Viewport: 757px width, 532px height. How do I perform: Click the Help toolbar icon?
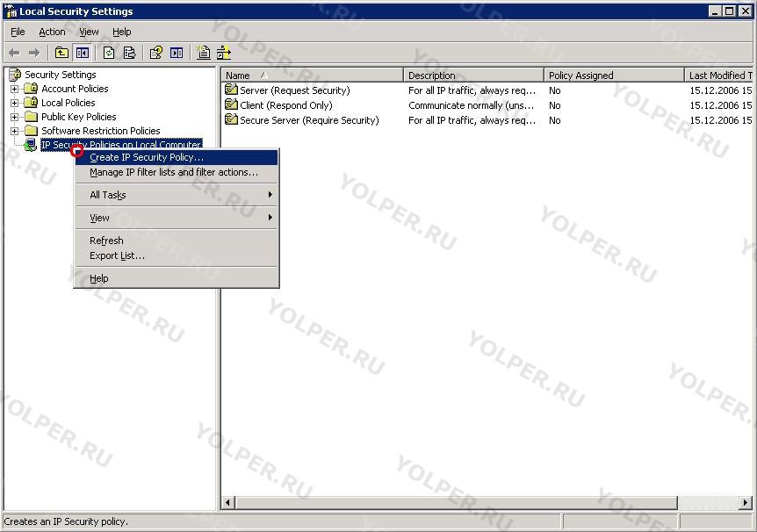click(156, 53)
